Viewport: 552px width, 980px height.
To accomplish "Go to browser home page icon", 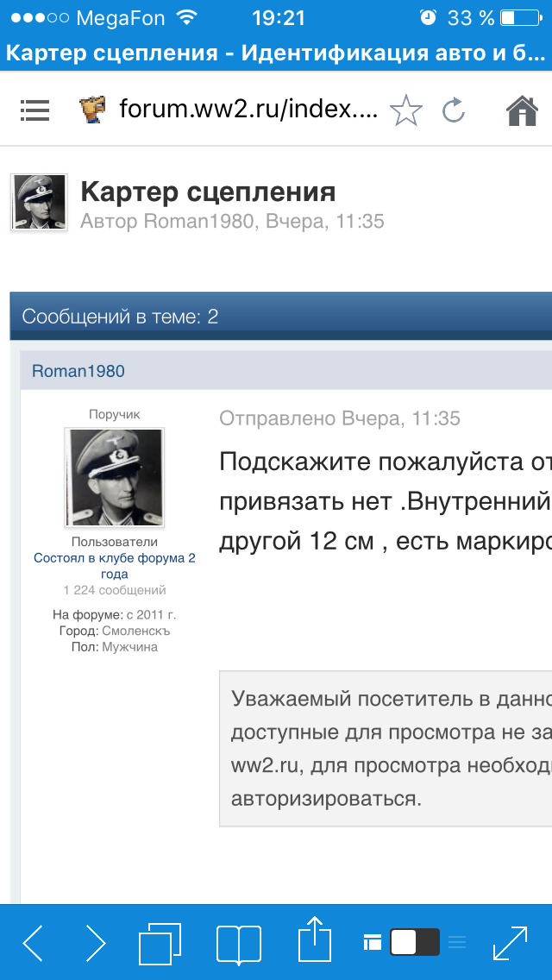I will point(522,110).
